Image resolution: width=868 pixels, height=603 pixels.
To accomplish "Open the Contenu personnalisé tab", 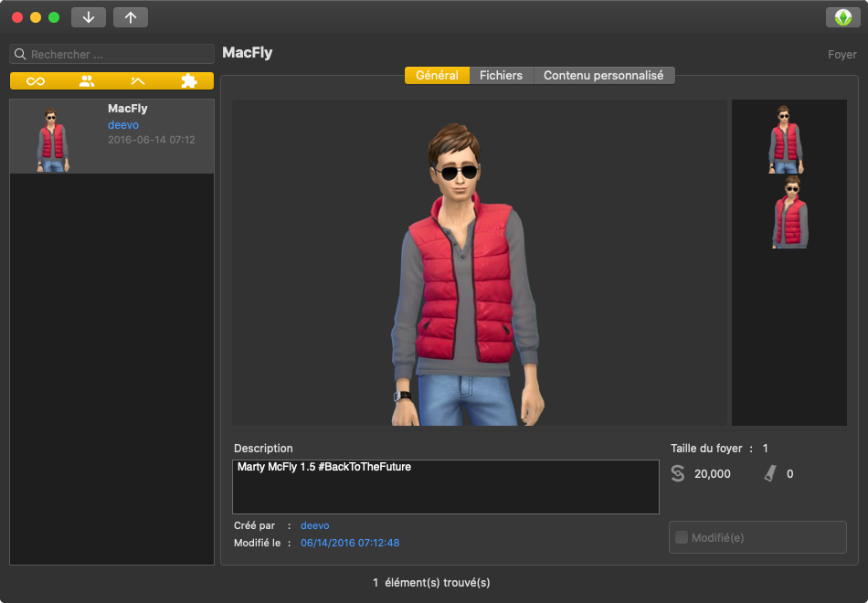I will 603,75.
